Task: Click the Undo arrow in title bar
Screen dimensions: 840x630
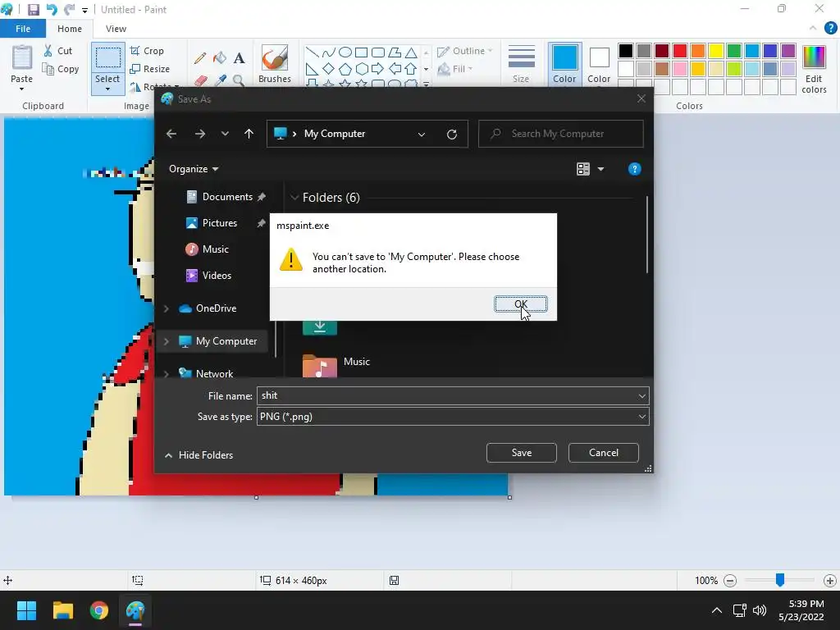Action: tap(52, 10)
